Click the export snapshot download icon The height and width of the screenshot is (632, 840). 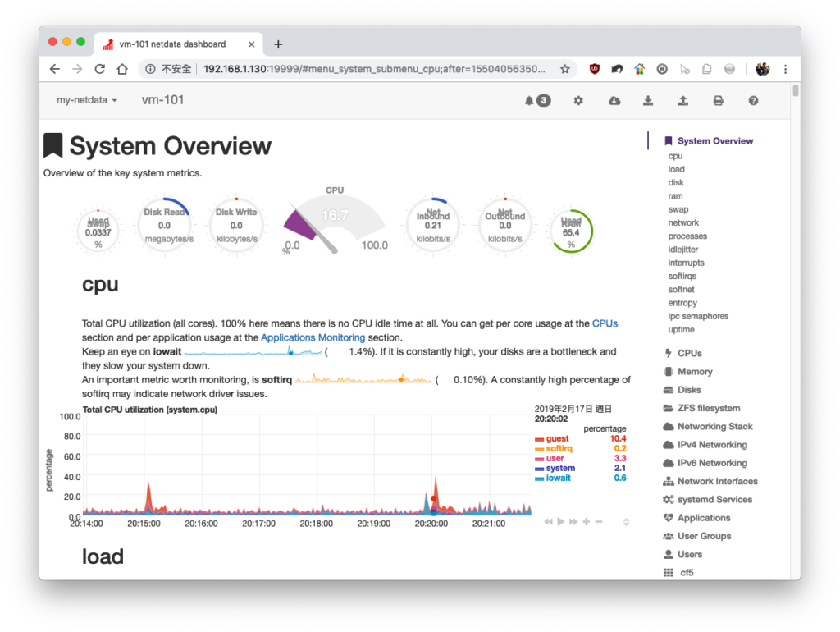click(648, 100)
